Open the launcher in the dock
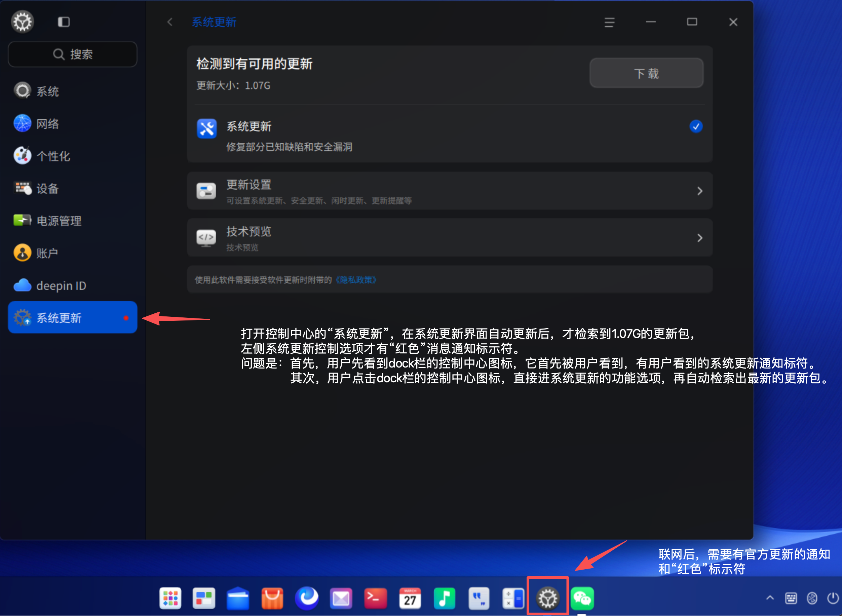 click(170, 598)
